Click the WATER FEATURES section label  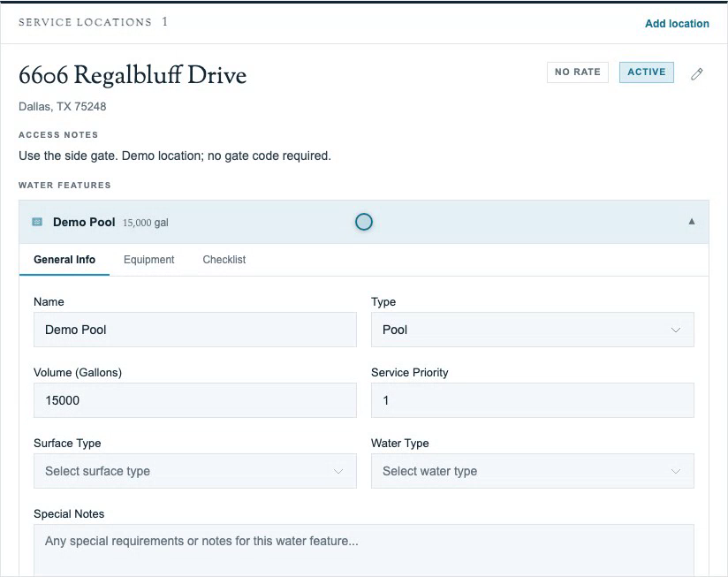pyautogui.click(x=64, y=186)
